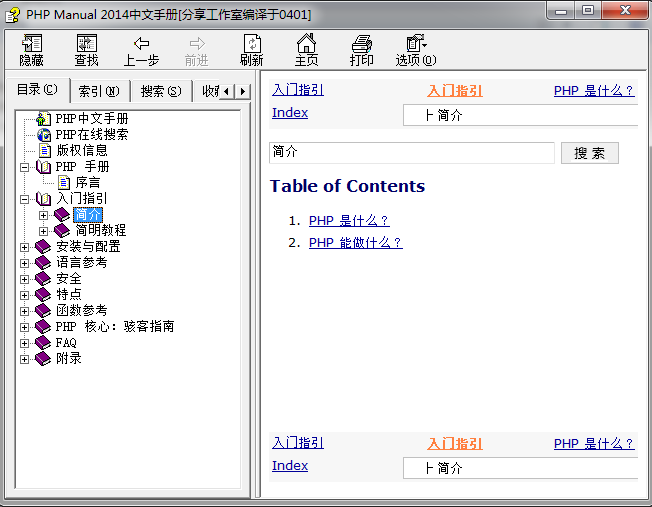Click the open book icon beside 入门指引
The height and width of the screenshot is (507, 652).
coord(44,199)
